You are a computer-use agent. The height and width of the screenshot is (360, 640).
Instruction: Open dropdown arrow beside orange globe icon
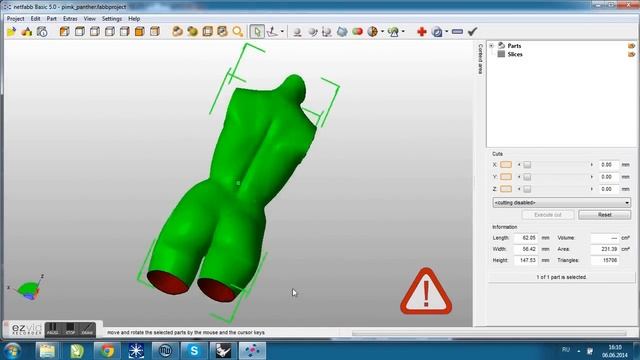click(382, 31)
